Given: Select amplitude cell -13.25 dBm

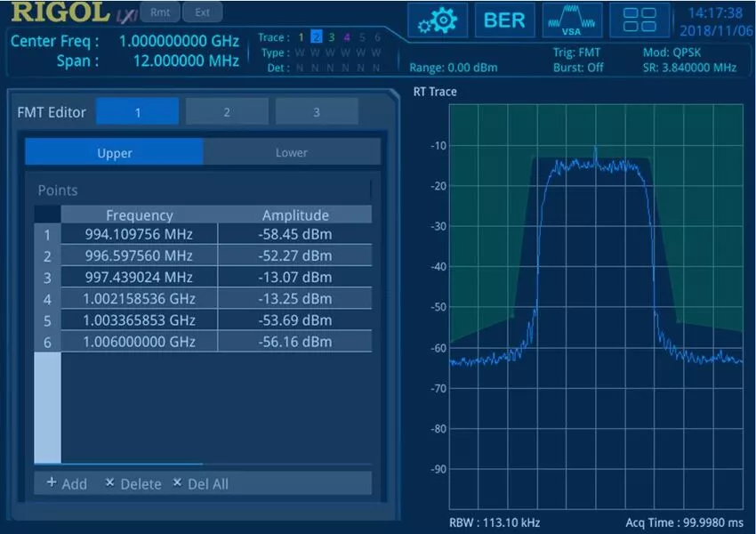Looking at the screenshot, I should click(295, 299).
